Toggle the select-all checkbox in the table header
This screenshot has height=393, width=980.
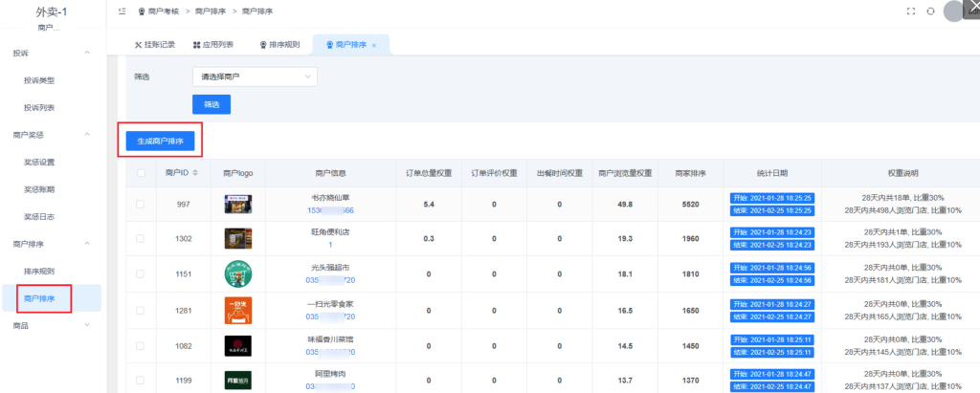[x=142, y=173]
